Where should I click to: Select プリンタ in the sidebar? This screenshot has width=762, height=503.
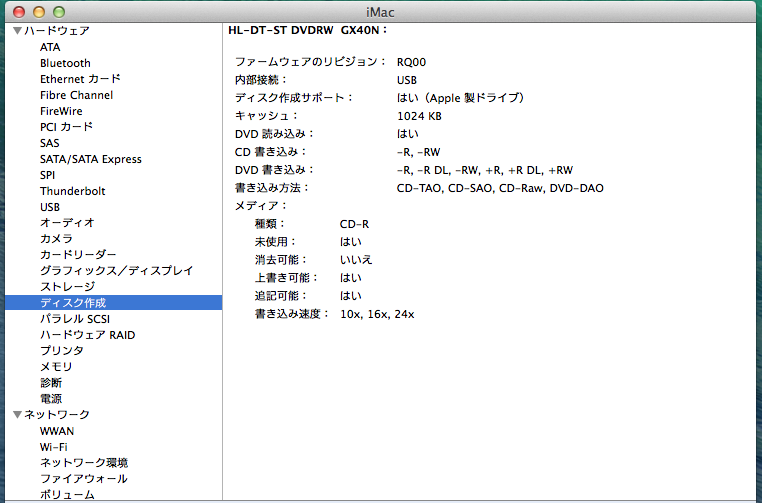click(62, 350)
